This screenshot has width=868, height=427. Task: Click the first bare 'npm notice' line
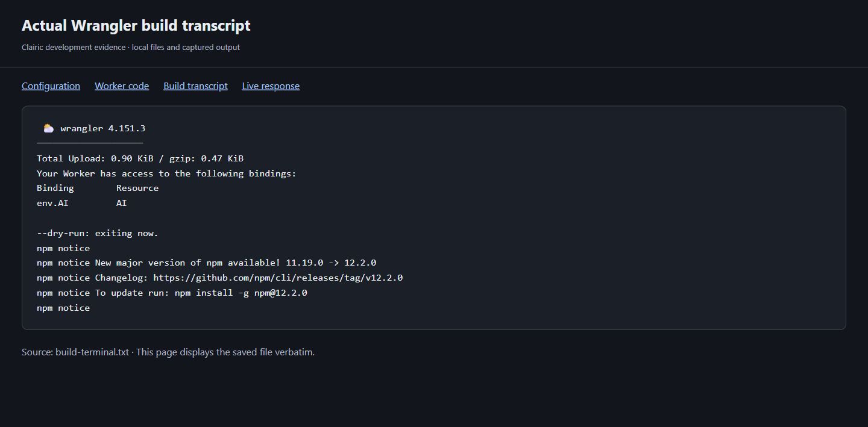tap(63, 248)
